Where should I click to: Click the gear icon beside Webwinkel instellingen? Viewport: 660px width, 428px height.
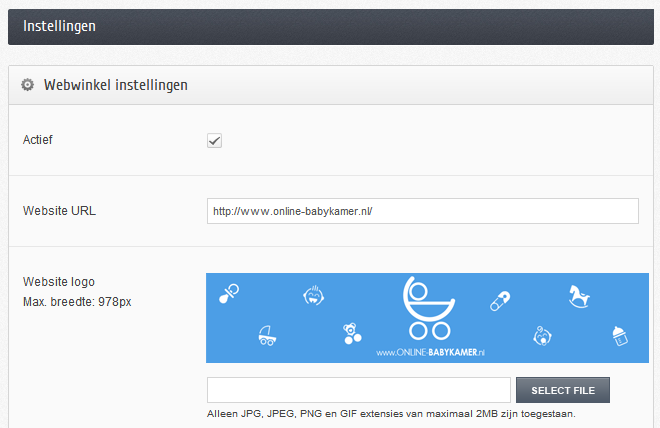28,85
